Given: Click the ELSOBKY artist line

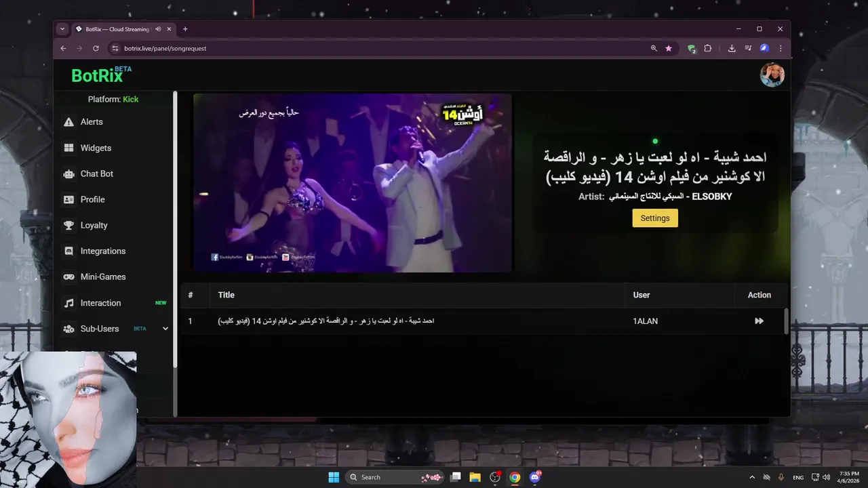Looking at the screenshot, I should (655, 197).
